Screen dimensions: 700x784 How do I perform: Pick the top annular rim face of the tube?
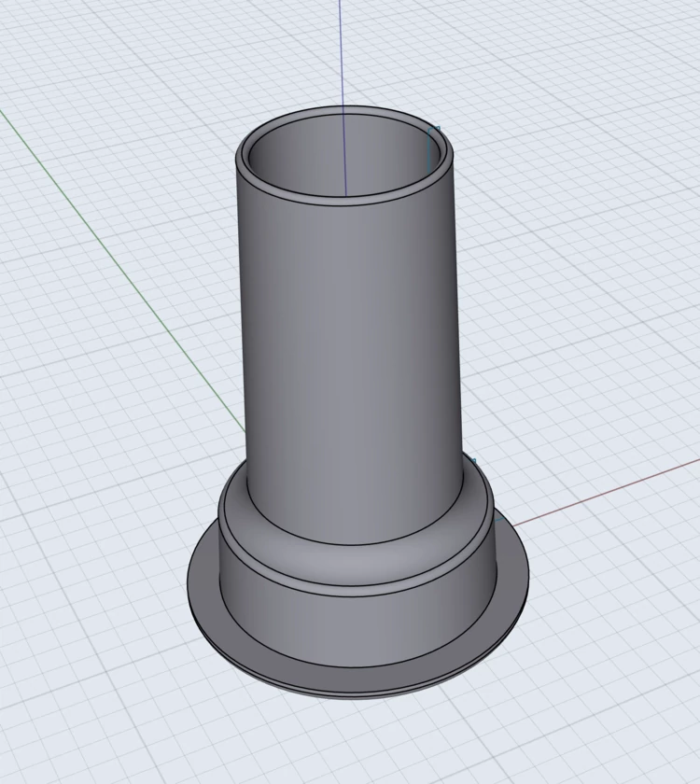click(x=345, y=201)
